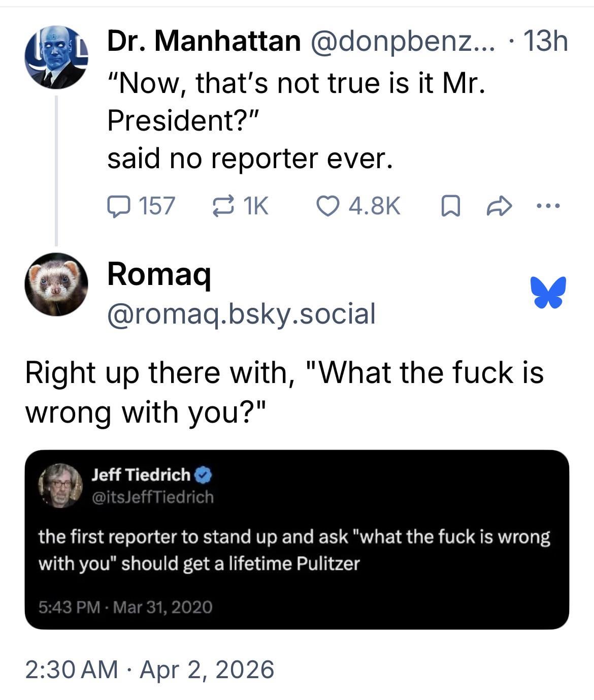Open Romaq's display name profile link

(x=159, y=275)
